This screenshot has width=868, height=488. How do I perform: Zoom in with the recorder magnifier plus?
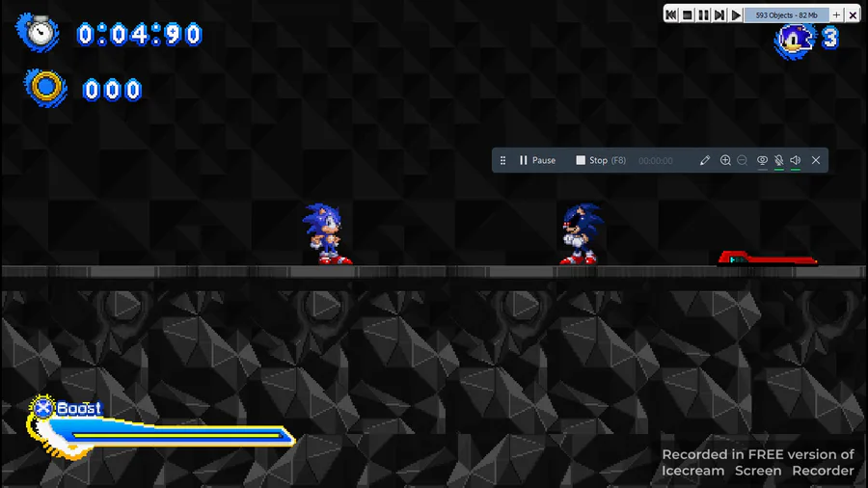click(x=725, y=160)
